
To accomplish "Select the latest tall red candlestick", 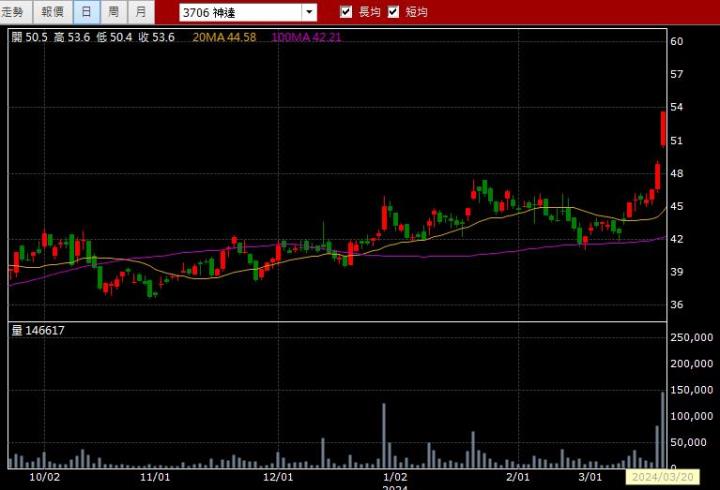I will pyautogui.click(x=663, y=128).
